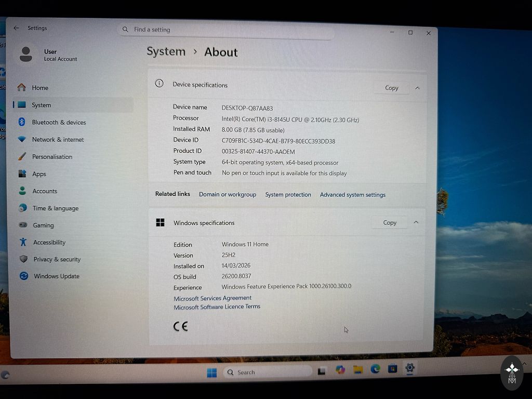Collapse the Device specifications section
This screenshot has height=399, width=532.
(x=417, y=88)
